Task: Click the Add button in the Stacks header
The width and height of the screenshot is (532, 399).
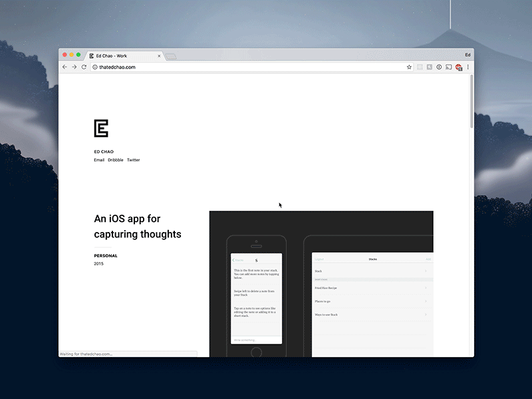Action: [429, 259]
